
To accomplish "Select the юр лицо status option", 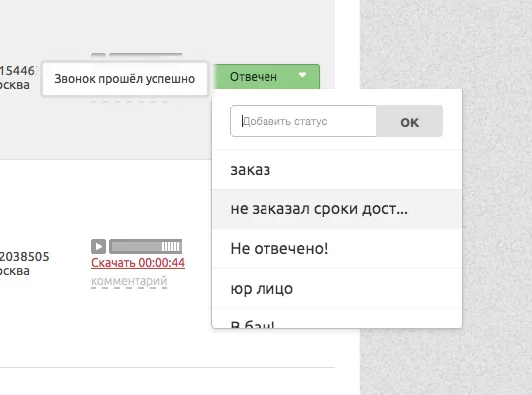I will tap(336, 289).
